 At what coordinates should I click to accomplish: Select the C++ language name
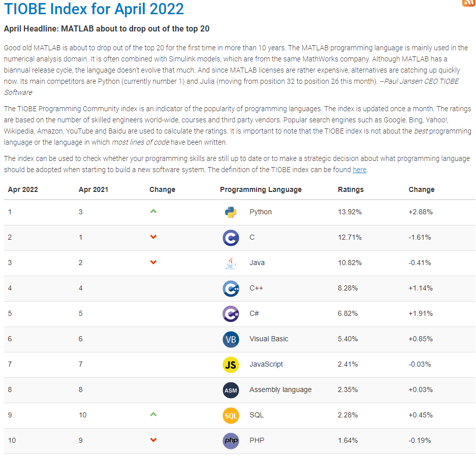click(256, 288)
